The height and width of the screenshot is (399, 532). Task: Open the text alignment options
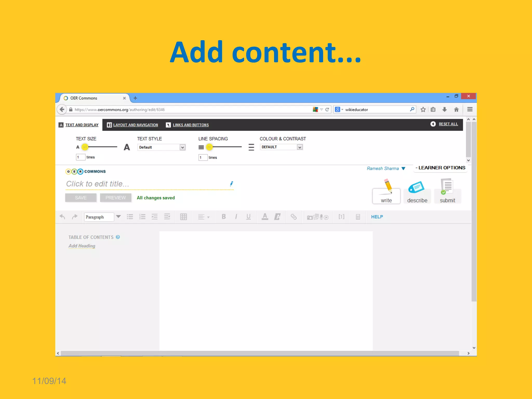204,217
